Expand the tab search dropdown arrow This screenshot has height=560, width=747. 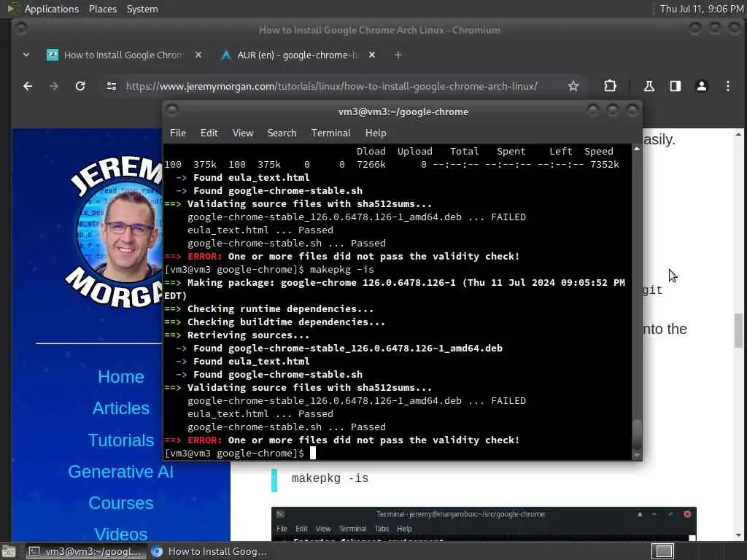click(26, 55)
